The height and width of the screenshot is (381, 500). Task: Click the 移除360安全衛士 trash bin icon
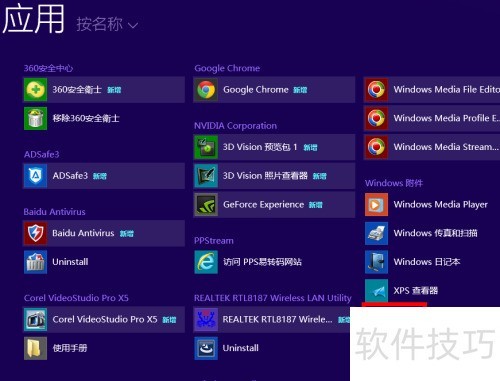pyautogui.click(x=35, y=118)
